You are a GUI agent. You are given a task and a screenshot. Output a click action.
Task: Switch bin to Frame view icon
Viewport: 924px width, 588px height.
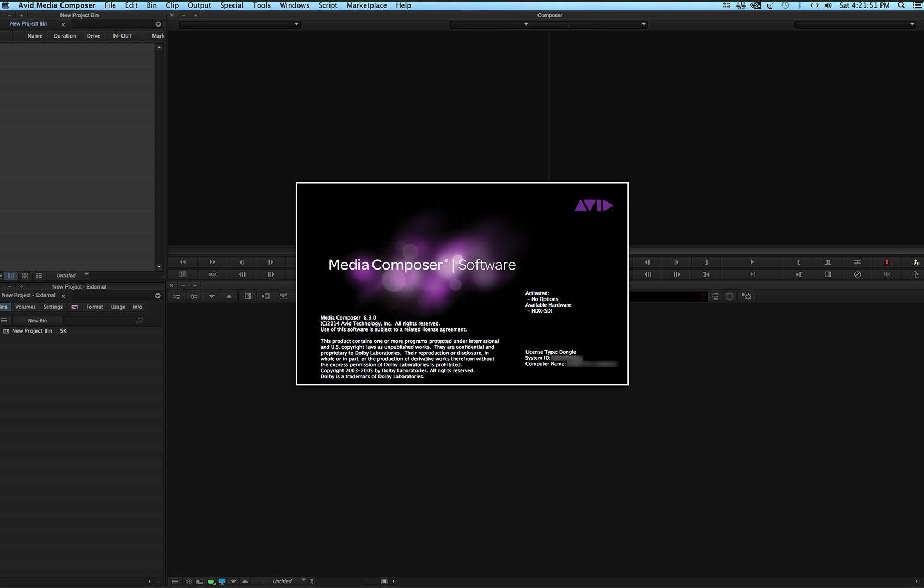(25, 275)
